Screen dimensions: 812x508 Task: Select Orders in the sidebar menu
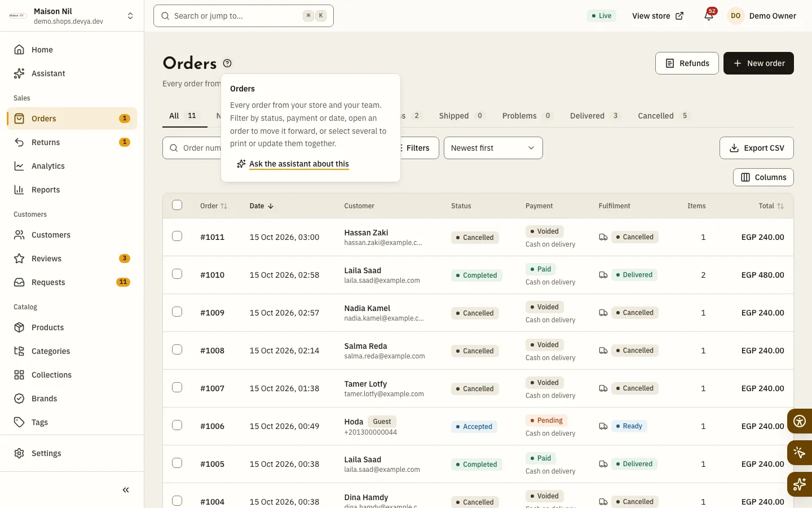[72, 119]
